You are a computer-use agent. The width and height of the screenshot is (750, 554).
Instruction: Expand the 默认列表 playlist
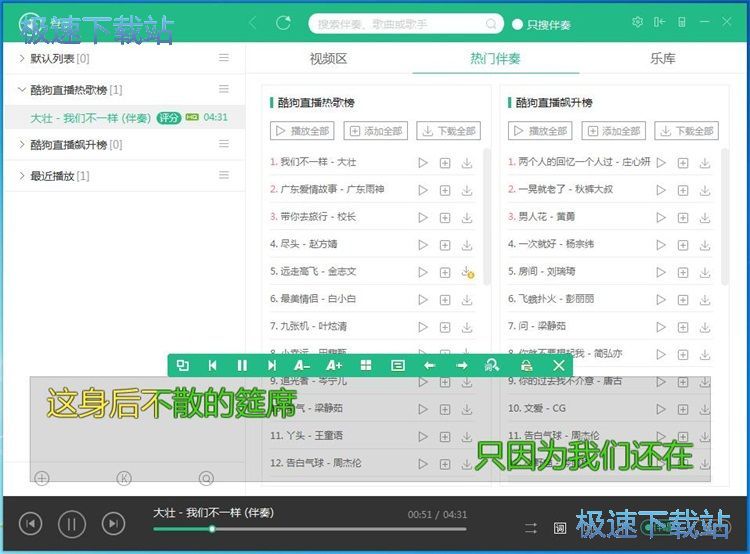(23, 59)
